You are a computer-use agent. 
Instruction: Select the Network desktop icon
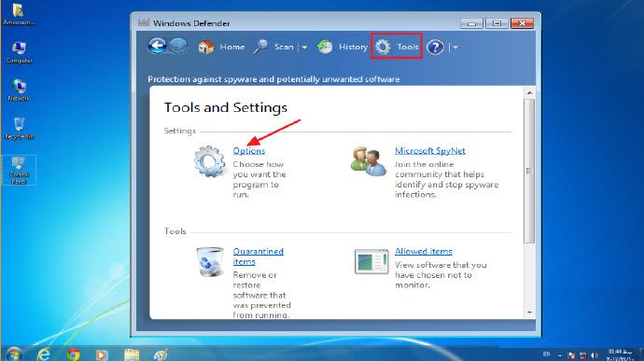[x=19, y=90]
